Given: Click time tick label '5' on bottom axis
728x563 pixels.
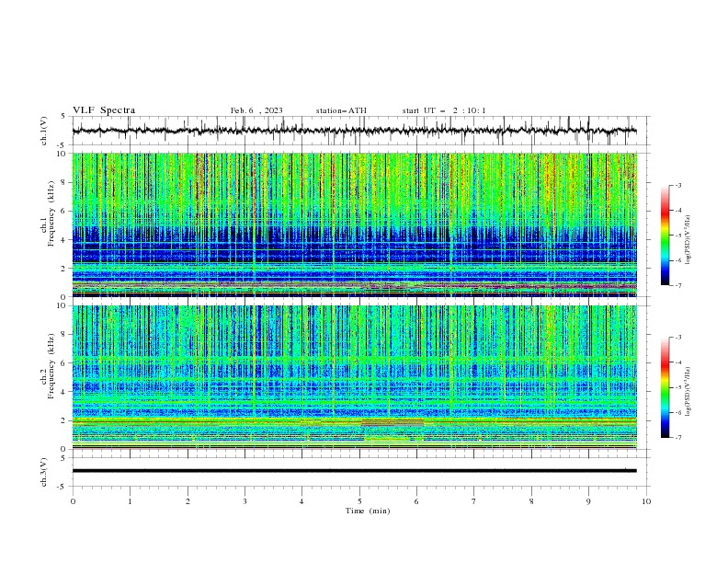Looking at the screenshot, I should (x=359, y=501).
